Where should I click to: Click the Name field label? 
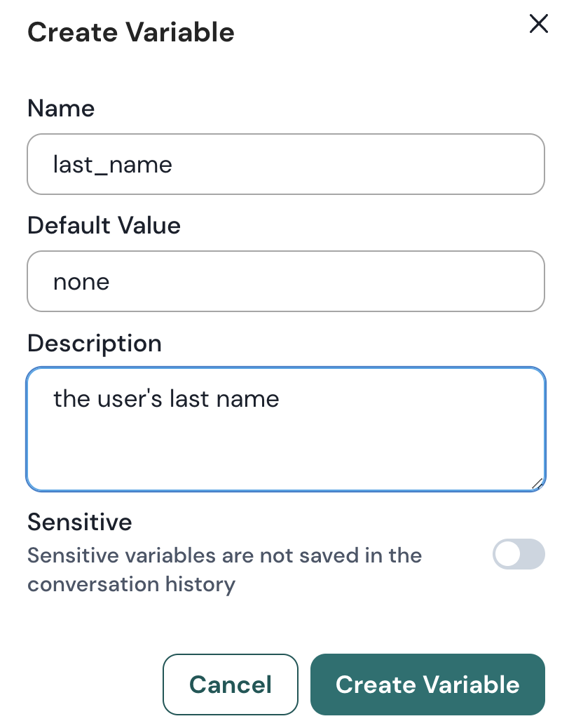click(x=61, y=108)
